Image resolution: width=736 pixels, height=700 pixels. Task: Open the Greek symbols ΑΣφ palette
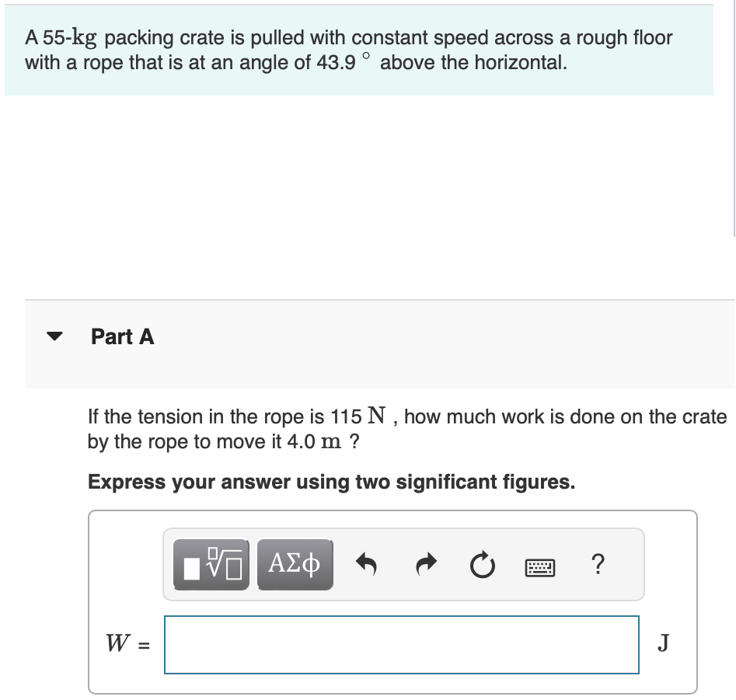click(295, 565)
